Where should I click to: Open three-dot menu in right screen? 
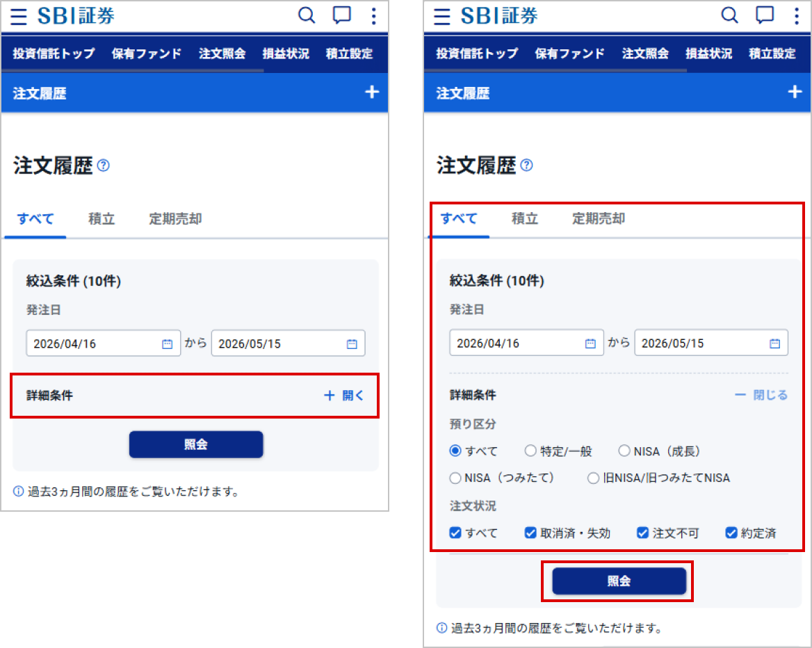click(x=797, y=16)
